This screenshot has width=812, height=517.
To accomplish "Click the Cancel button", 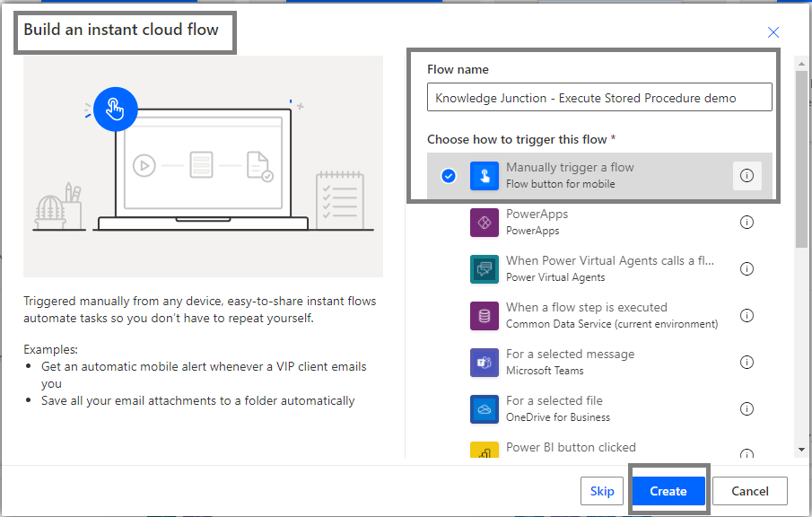I will click(750, 491).
